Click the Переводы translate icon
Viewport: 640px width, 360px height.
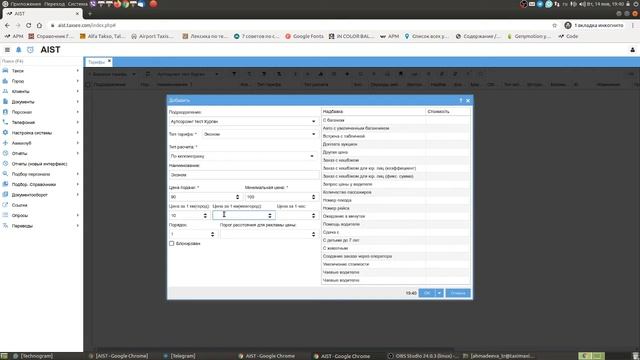point(5,226)
